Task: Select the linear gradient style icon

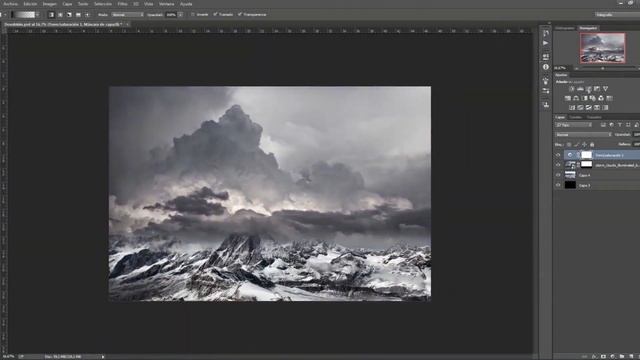Action: point(51,15)
